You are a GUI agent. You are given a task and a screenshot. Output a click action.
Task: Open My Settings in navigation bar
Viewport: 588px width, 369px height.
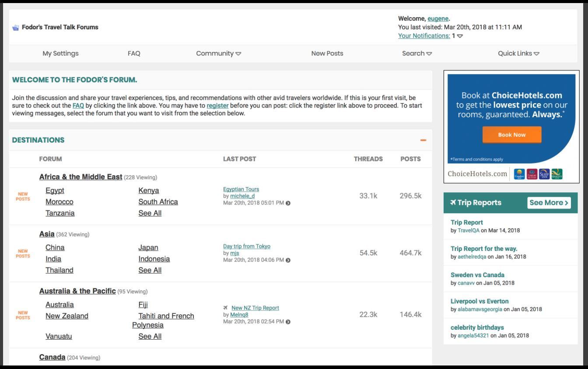[60, 53]
